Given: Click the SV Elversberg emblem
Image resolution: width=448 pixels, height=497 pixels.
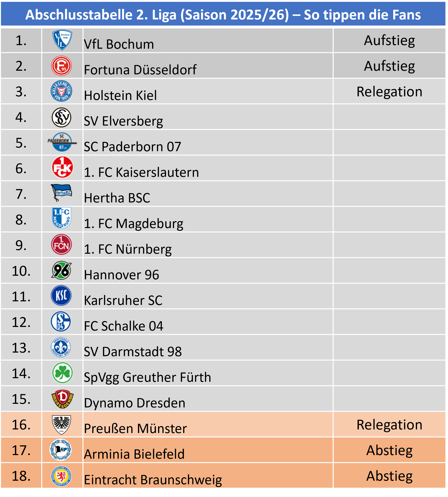Looking at the screenshot, I should pyautogui.click(x=62, y=117).
